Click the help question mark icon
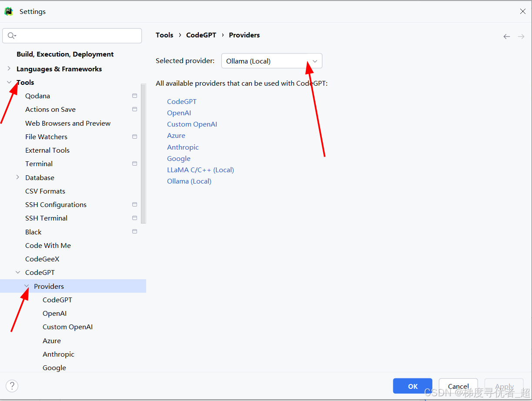Image resolution: width=532 pixels, height=401 pixels. click(12, 385)
